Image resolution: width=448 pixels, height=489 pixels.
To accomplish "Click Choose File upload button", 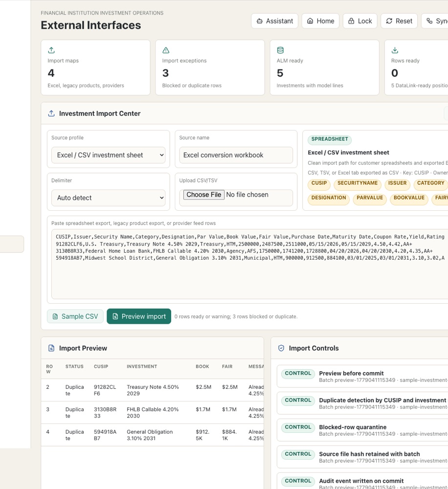I will pyautogui.click(x=204, y=195).
